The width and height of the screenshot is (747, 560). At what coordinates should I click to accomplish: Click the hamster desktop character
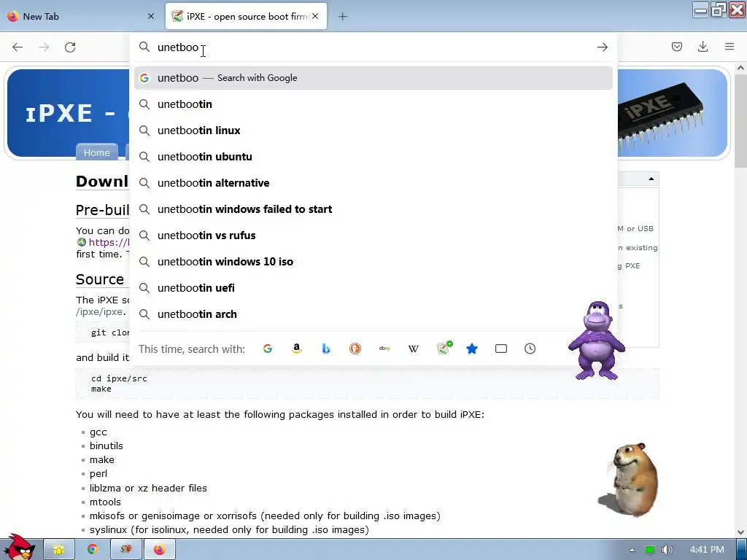point(629,479)
